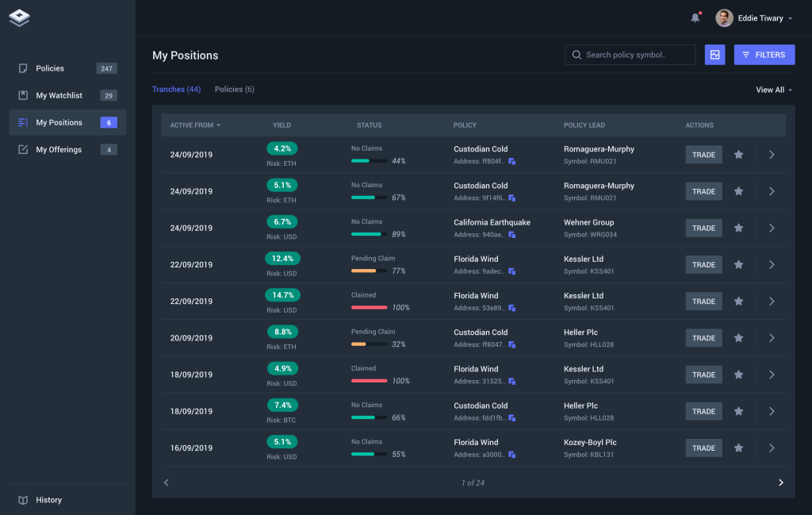Viewport: 812px width, 515px height.
Task: Click the Search policy symbol field
Action: point(630,55)
